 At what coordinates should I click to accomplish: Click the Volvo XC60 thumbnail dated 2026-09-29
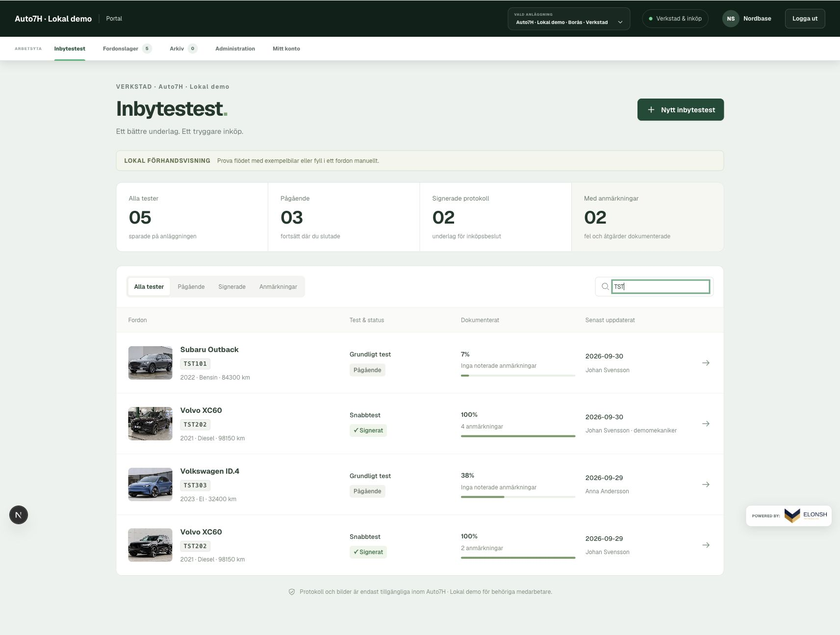click(x=150, y=545)
